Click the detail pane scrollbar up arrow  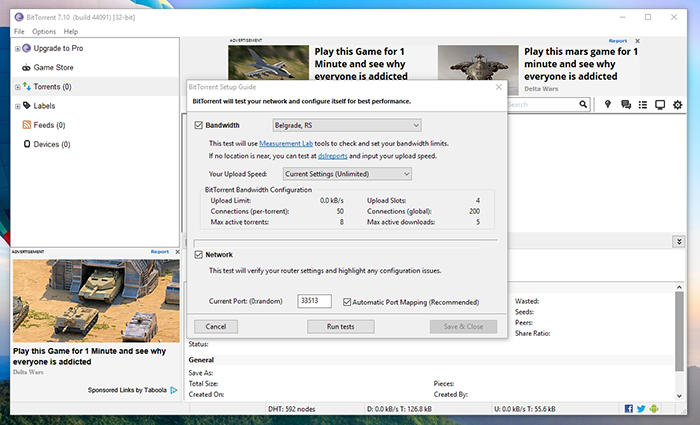click(679, 287)
